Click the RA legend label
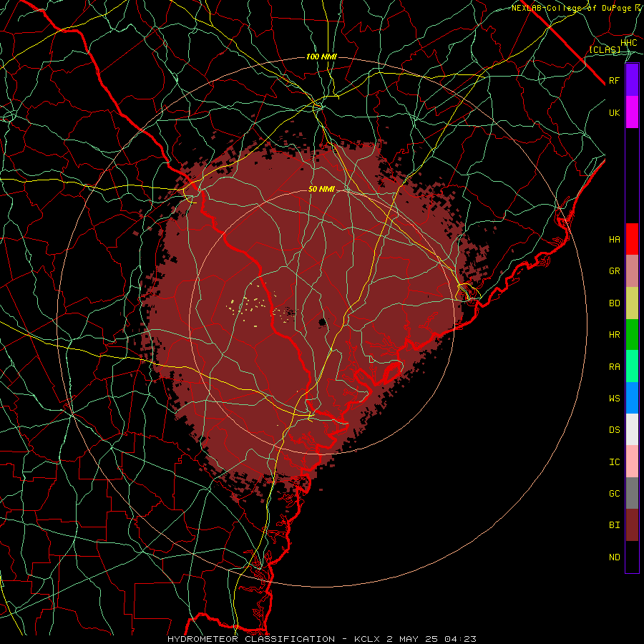 (614, 367)
